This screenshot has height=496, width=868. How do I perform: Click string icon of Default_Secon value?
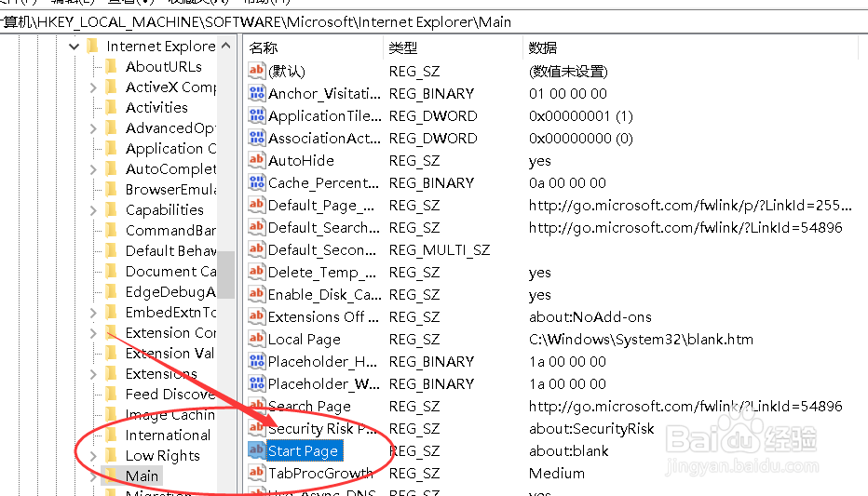[256, 249]
